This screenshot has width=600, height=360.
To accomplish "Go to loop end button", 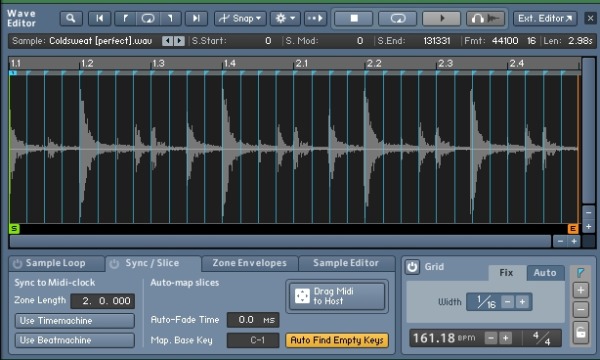I will [x=170, y=18].
